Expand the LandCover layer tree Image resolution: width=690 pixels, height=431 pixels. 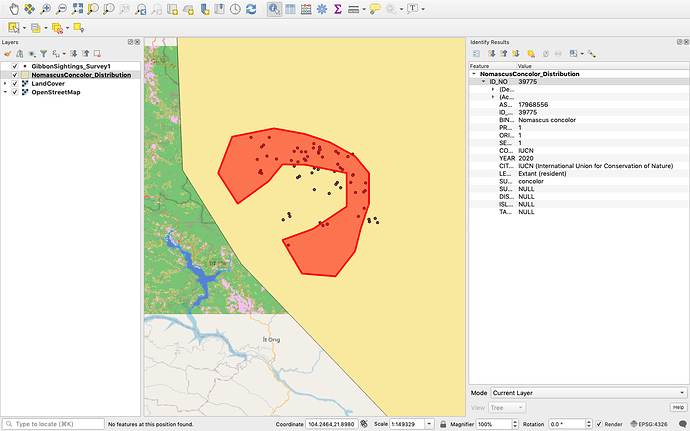(5, 83)
